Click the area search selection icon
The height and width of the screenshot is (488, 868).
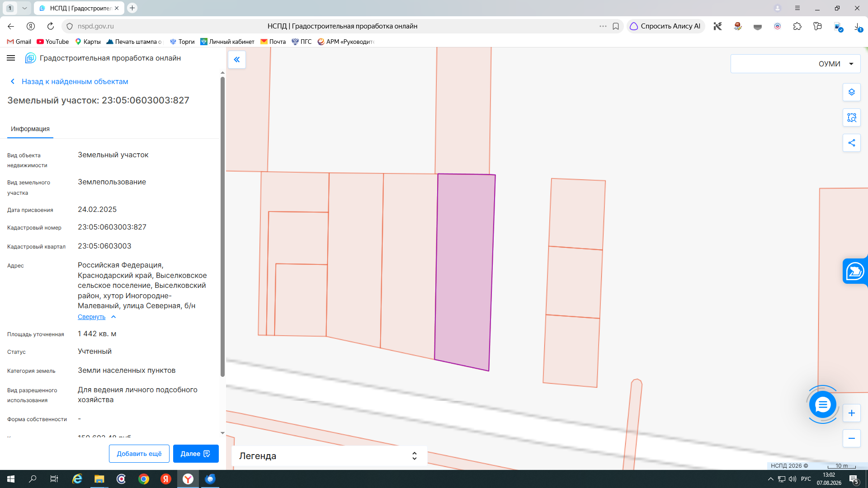(851, 117)
